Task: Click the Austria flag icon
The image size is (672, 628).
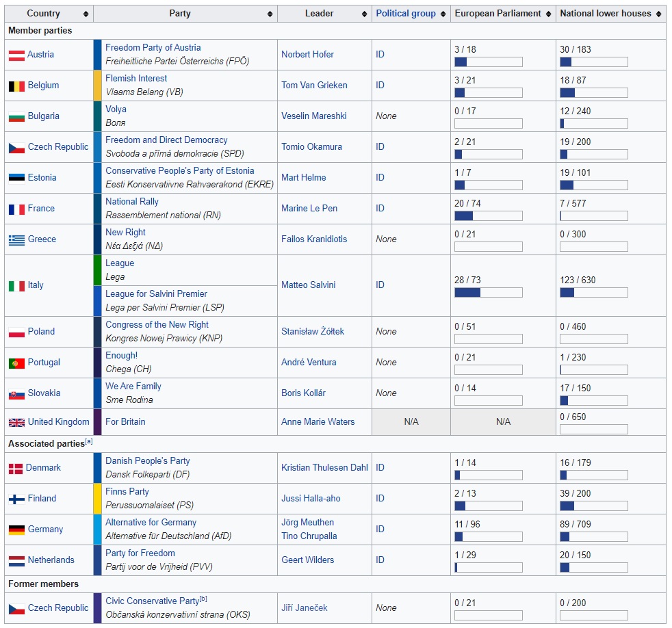Action: click(16, 55)
